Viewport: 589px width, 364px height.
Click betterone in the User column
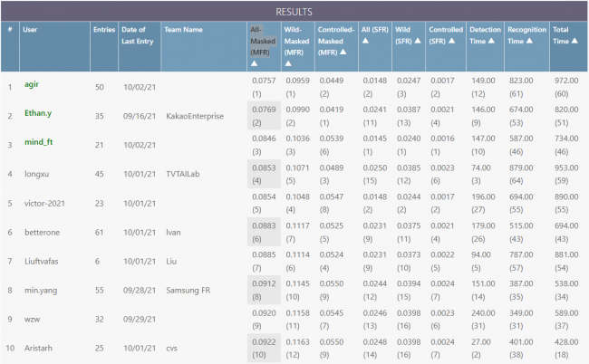(x=41, y=231)
